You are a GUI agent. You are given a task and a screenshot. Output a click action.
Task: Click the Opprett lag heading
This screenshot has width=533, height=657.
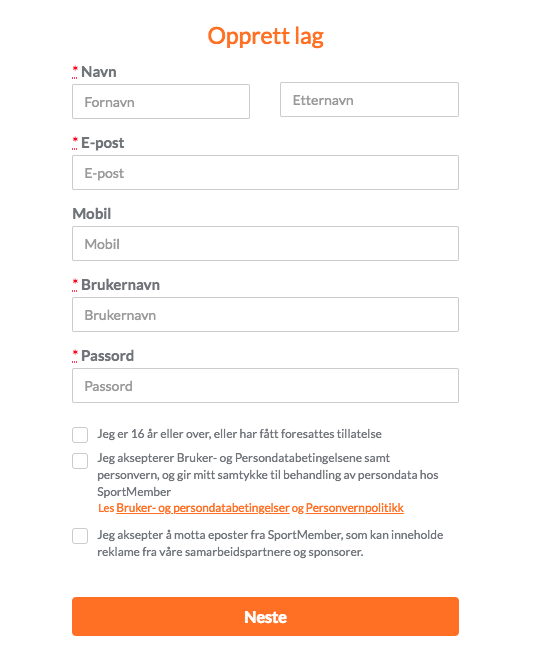pos(266,36)
